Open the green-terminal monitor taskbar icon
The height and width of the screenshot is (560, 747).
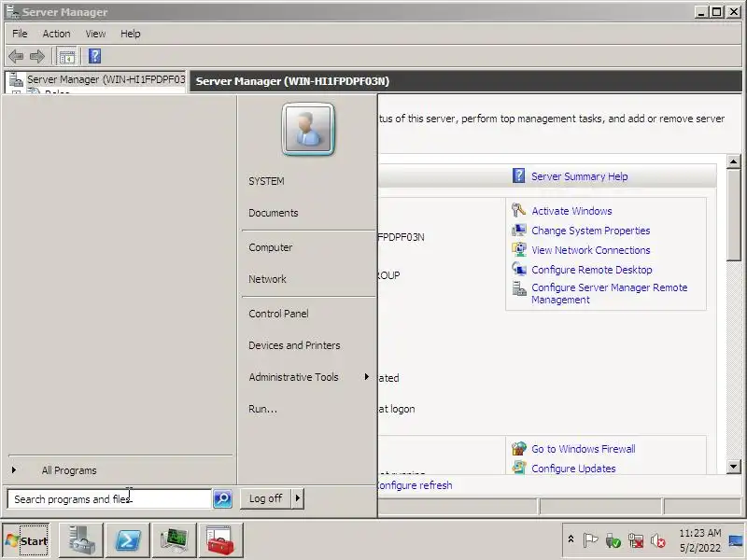(175, 540)
